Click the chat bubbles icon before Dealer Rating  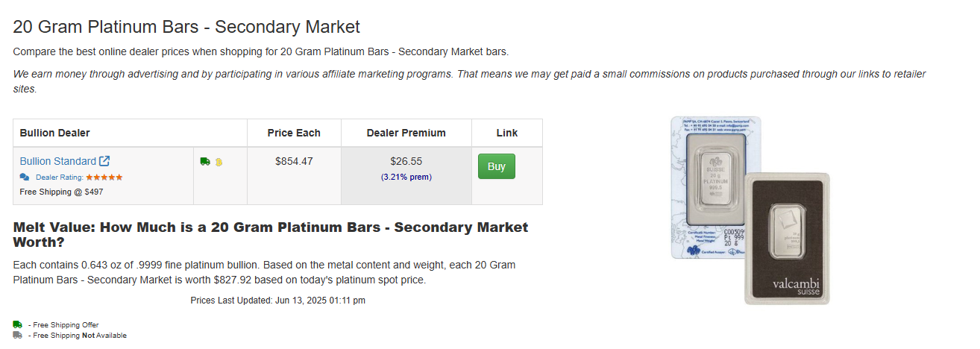tap(25, 177)
